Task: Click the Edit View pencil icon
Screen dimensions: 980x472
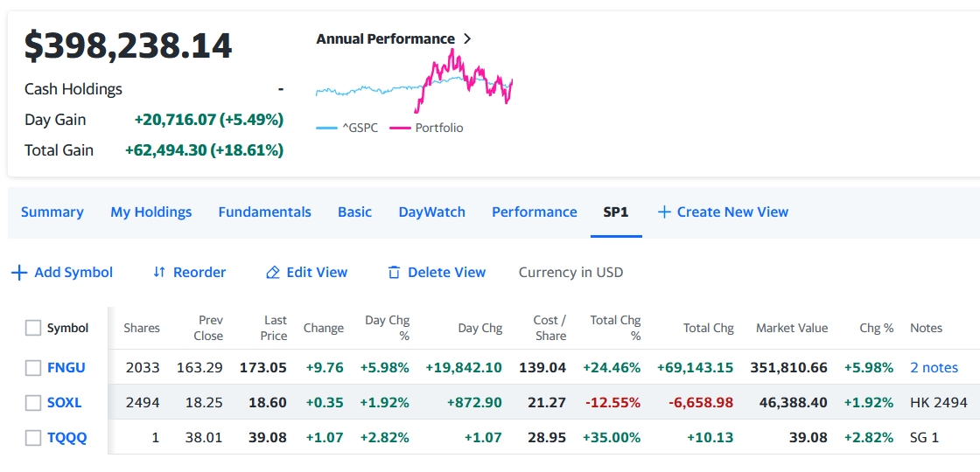Action: click(x=273, y=273)
